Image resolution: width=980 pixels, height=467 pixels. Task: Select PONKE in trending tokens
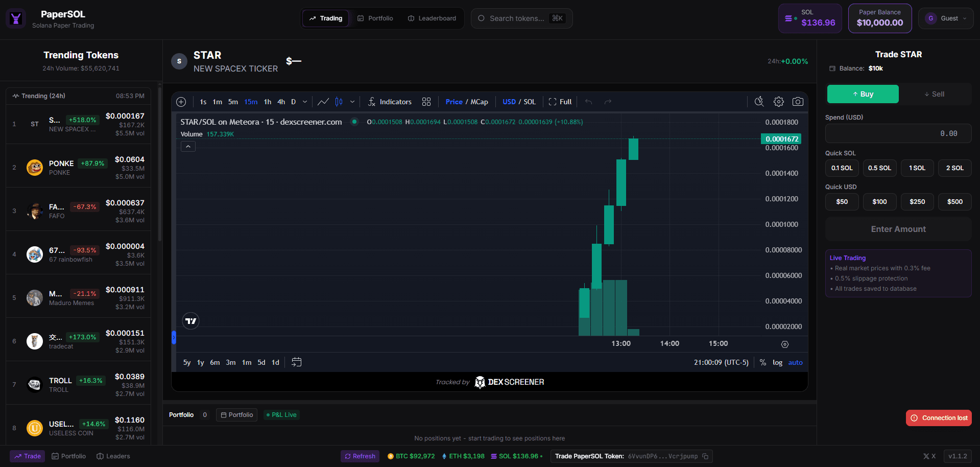tap(79, 168)
